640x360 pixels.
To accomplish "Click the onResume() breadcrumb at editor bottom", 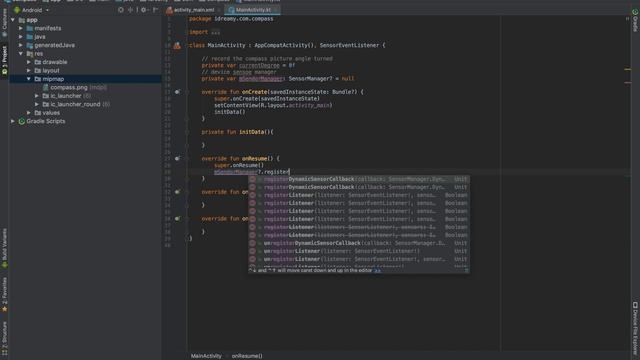I will pos(247,356).
